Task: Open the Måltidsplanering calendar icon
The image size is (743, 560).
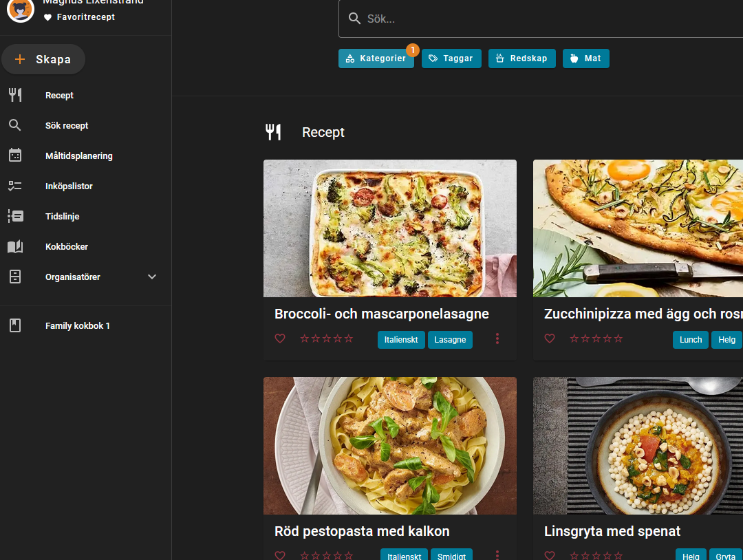Action: [x=15, y=155]
